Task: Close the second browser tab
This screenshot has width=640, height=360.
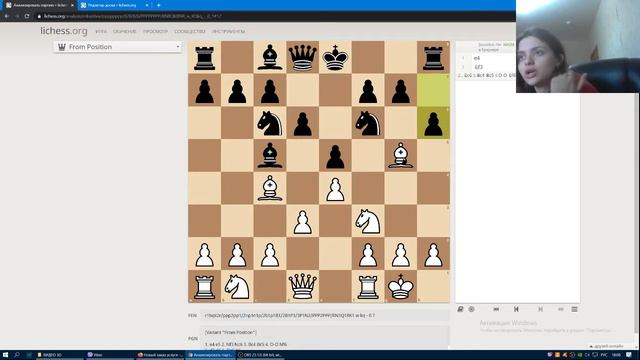Action: [x=147, y=5]
